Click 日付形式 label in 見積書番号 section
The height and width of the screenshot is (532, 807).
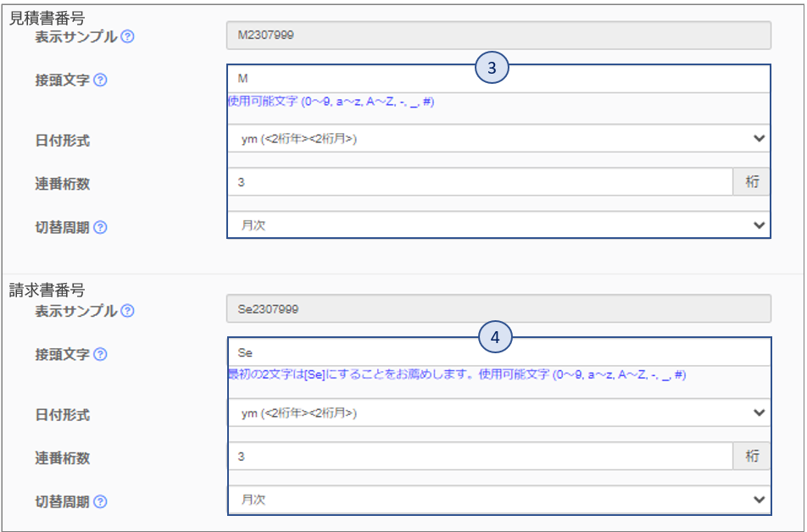pyautogui.click(x=62, y=141)
